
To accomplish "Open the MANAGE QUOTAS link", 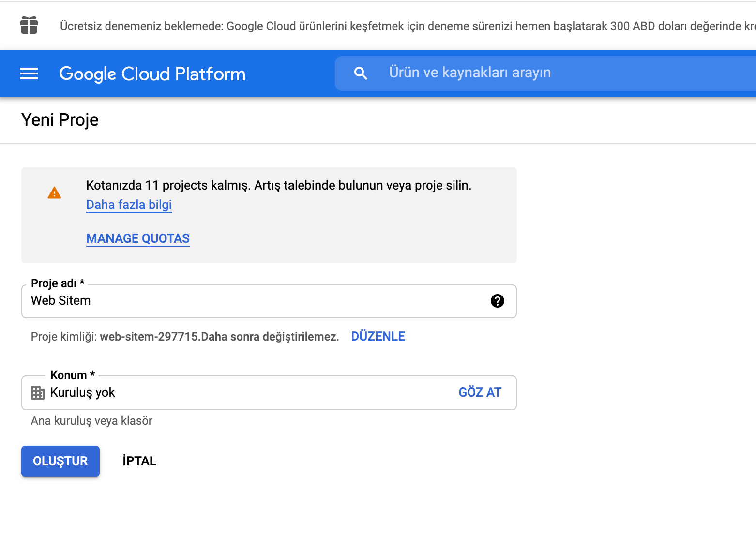I will (138, 238).
